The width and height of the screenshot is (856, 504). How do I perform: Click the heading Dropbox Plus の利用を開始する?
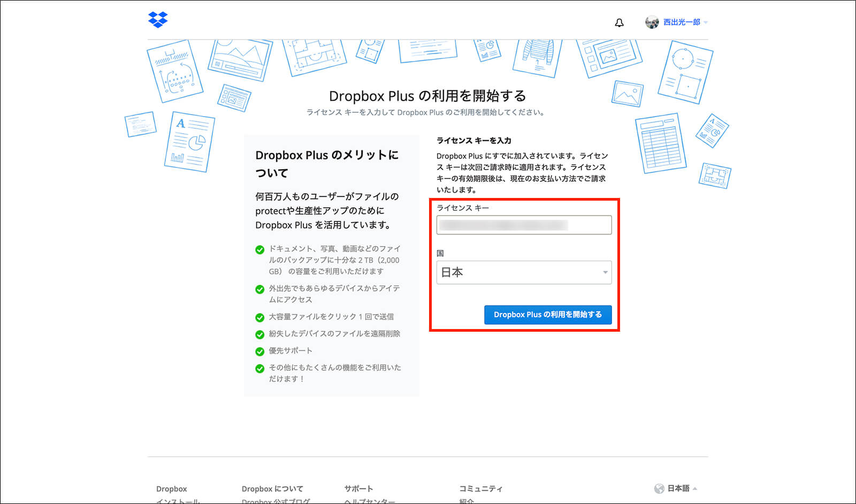click(427, 96)
